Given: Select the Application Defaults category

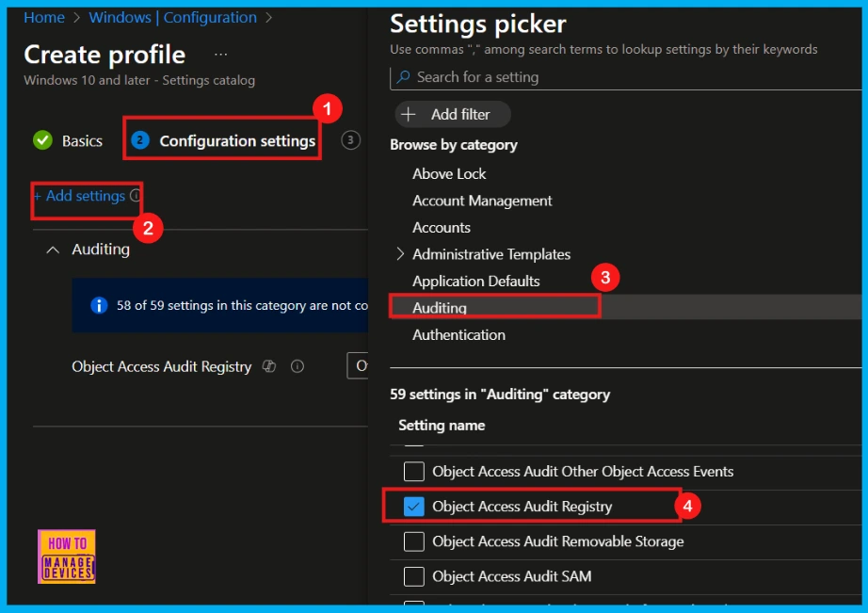Looking at the screenshot, I should 475,282.
